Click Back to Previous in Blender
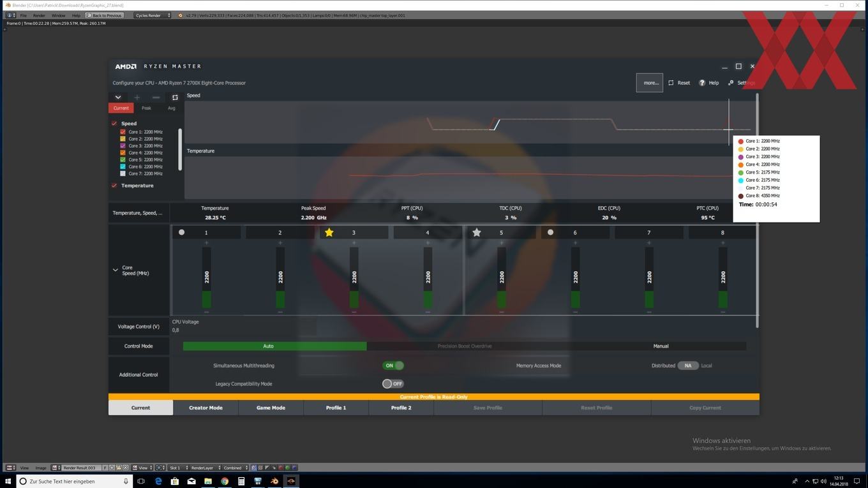The width and height of the screenshot is (868, 488). pyautogui.click(x=103, y=15)
